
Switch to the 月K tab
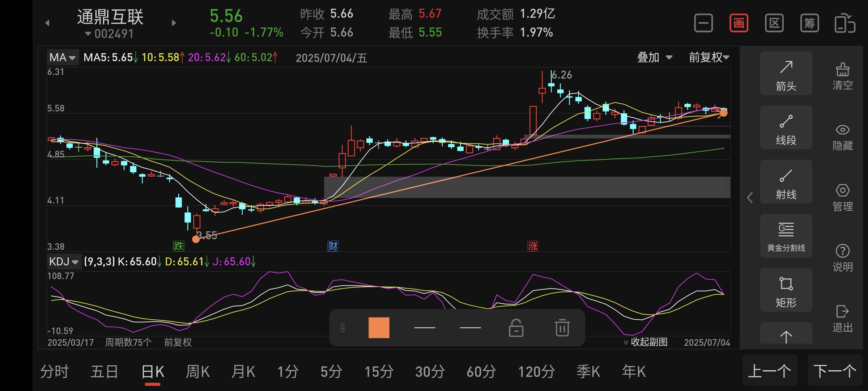pyautogui.click(x=243, y=371)
